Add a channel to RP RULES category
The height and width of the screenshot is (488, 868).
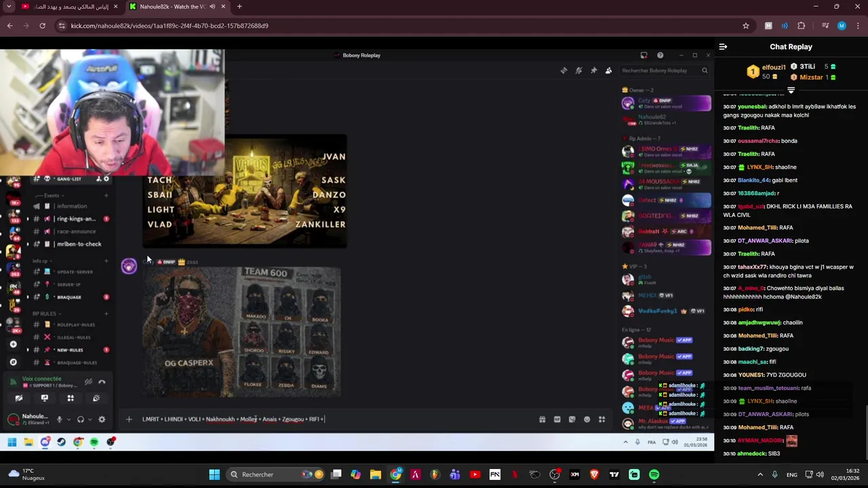tap(106, 314)
